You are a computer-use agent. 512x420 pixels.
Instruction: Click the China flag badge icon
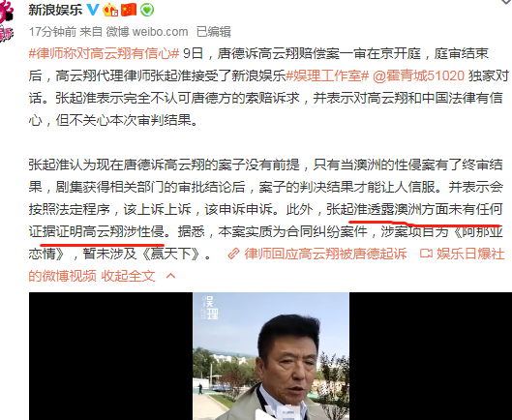(x=129, y=10)
